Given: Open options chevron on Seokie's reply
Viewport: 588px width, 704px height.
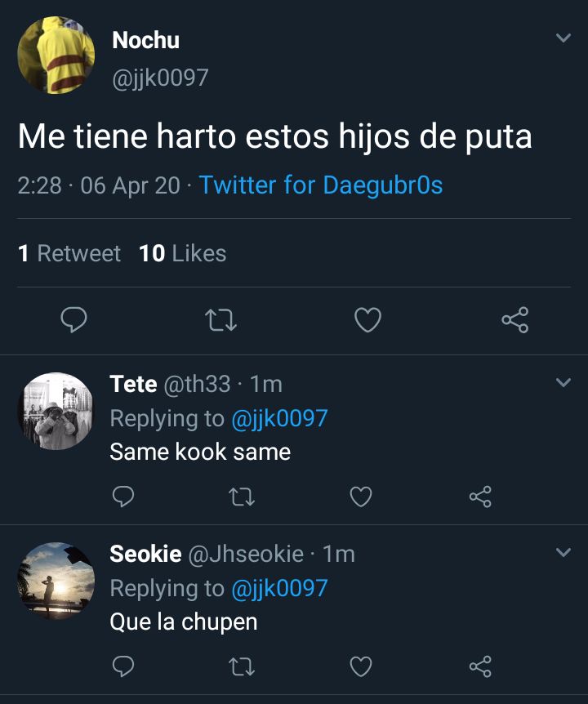Looking at the screenshot, I should 563,552.
